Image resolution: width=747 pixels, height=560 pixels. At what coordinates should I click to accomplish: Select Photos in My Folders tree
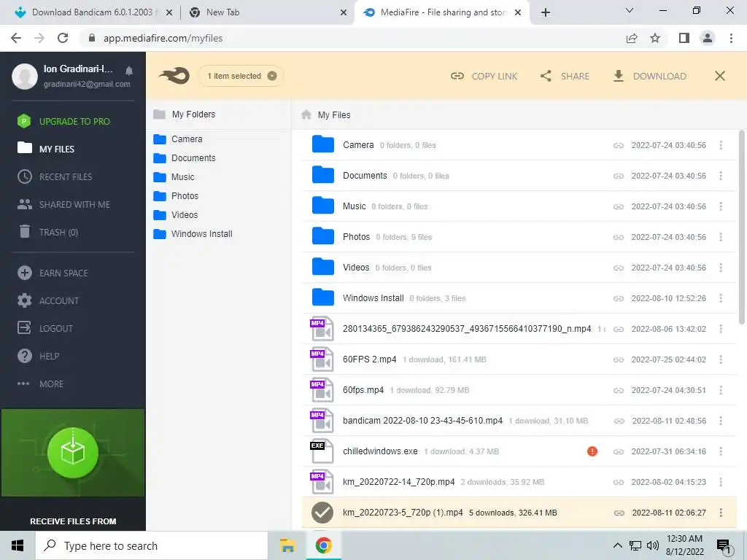point(176,196)
